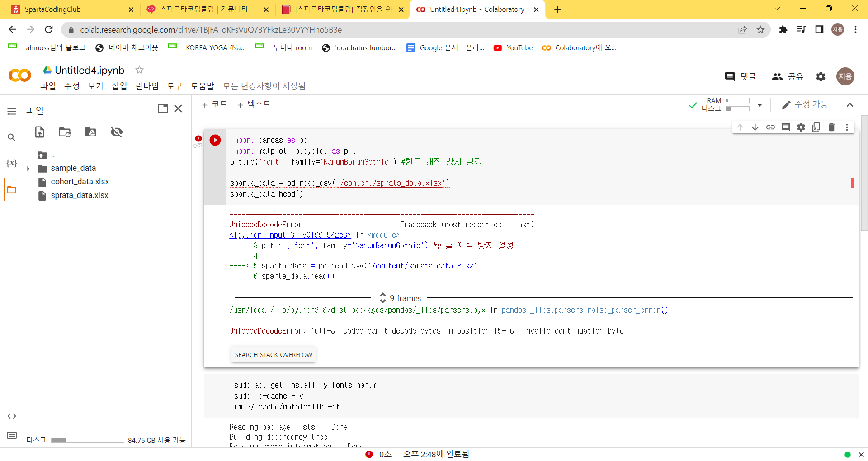The image size is (868, 461).
Task: Click the 모든 변경사항이 저장됨 link
Action: coord(264,86)
